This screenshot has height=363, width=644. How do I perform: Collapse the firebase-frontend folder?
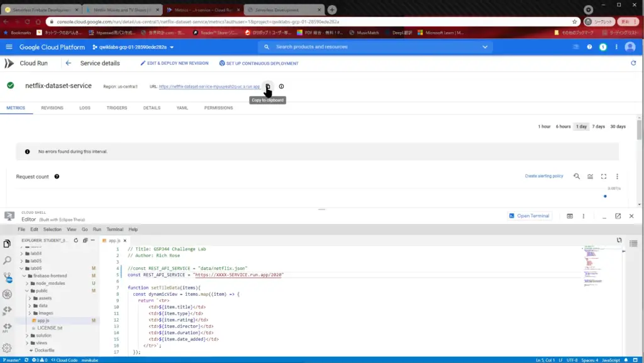[25, 276]
